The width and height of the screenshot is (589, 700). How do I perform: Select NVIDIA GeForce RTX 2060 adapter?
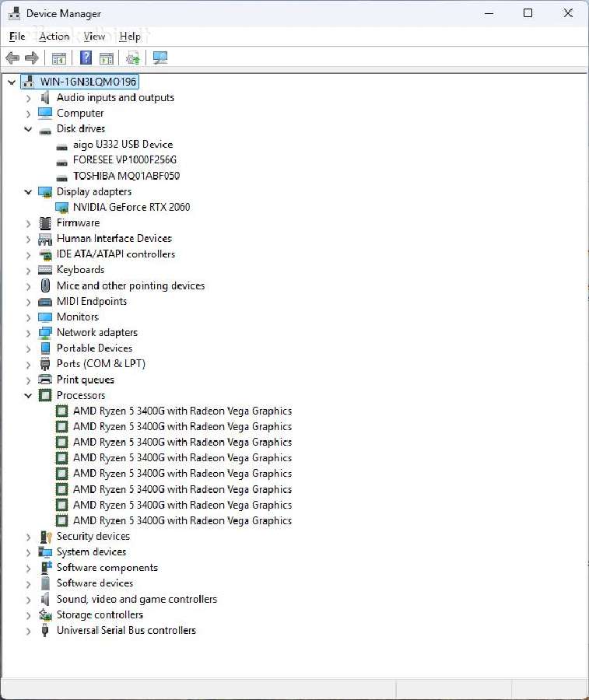tap(131, 207)
